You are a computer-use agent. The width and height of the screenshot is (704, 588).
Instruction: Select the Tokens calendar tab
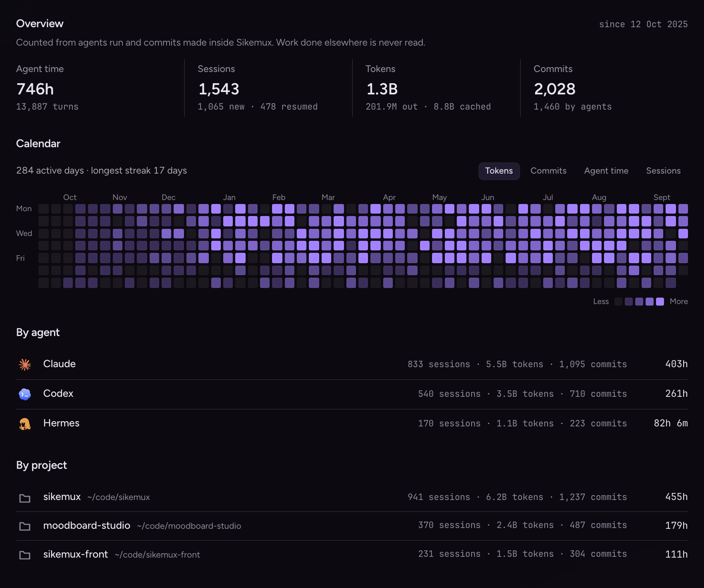tap(499, 171)
